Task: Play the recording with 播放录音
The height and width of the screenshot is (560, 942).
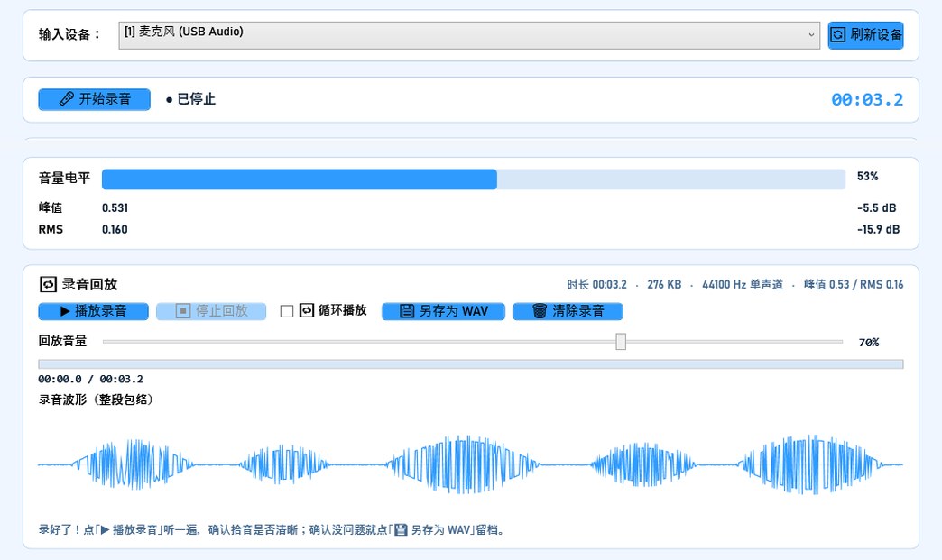Action: 93,311
